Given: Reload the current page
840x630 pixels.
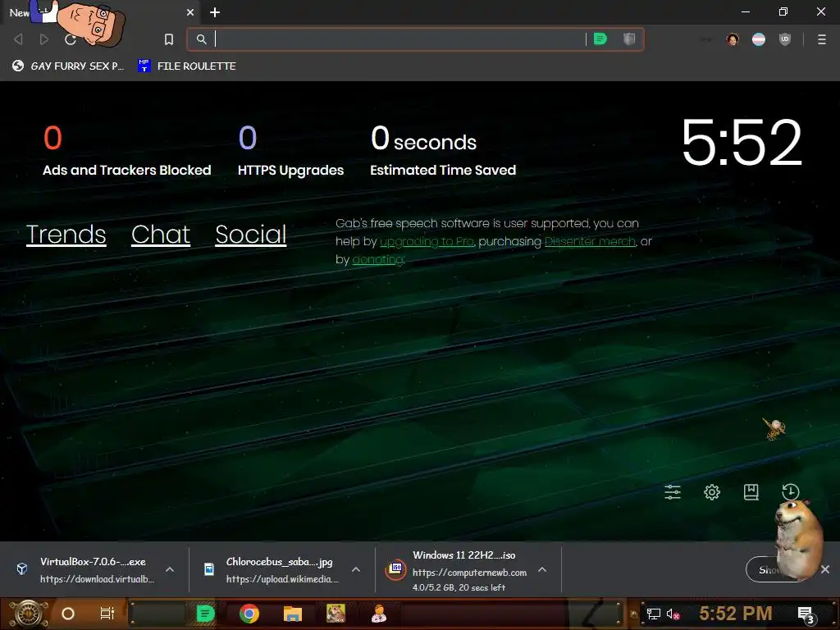Looking at the screenshot, I should pyautogui.click(x=71, y=39).
